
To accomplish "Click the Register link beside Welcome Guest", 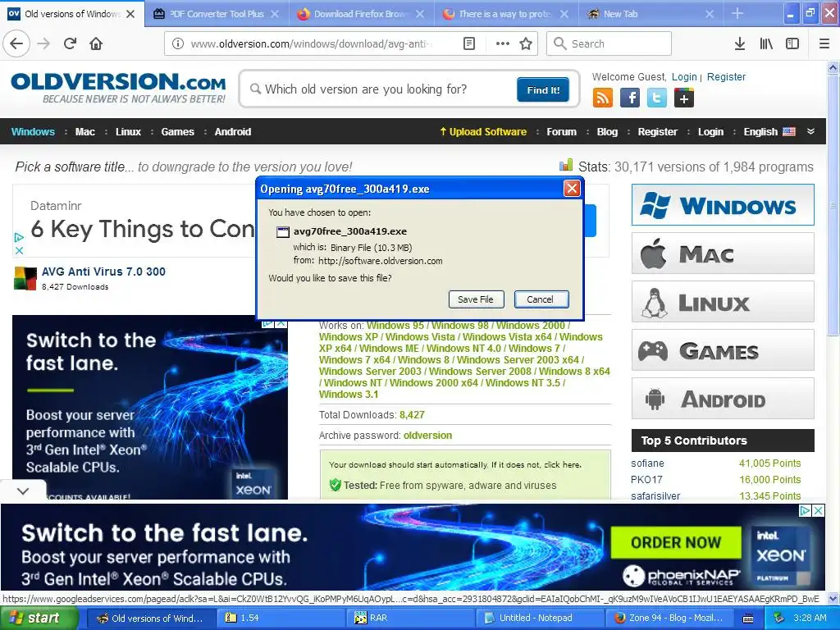I will [x=727, y=76].
